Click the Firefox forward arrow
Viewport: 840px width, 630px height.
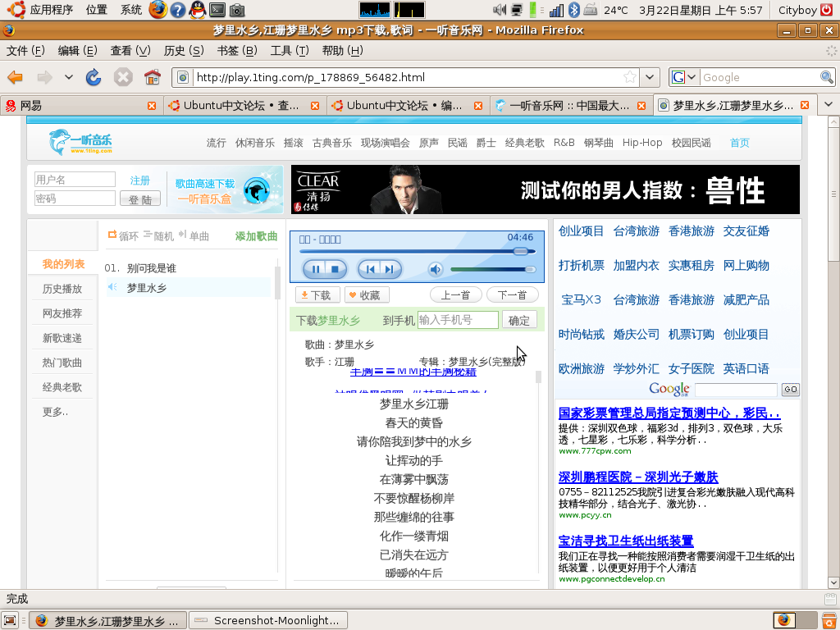pos(44,78)
